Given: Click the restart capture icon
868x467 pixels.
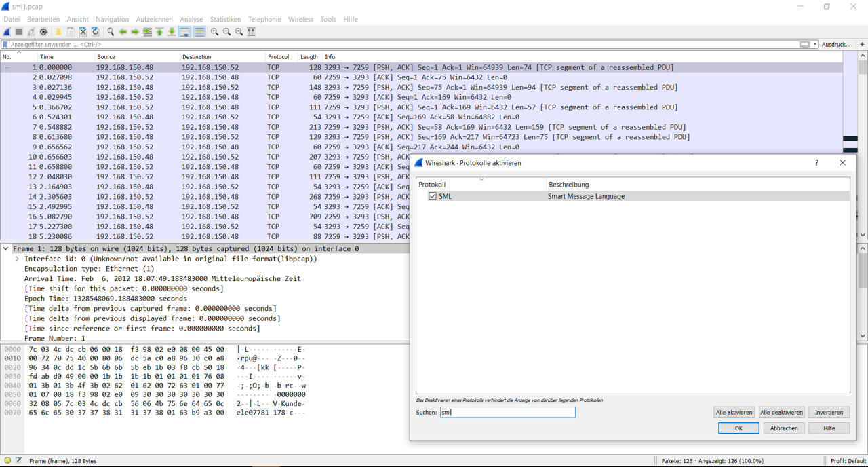Looking at the screenshot, I should [31, 32].
